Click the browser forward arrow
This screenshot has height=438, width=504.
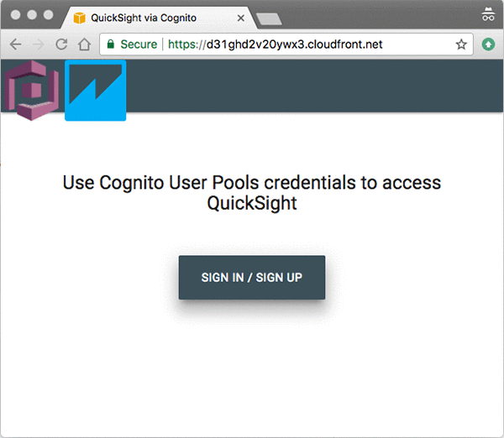coord(39,44)
